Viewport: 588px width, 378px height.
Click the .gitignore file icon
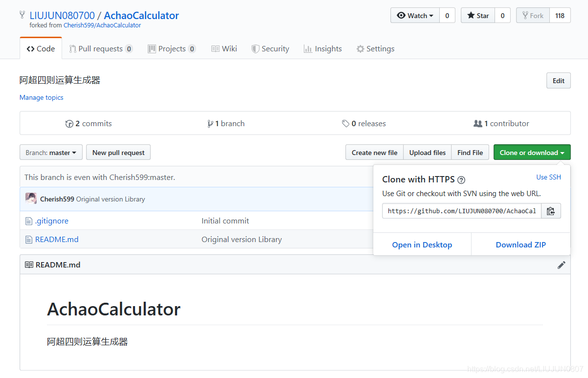(x=29, y=221)
